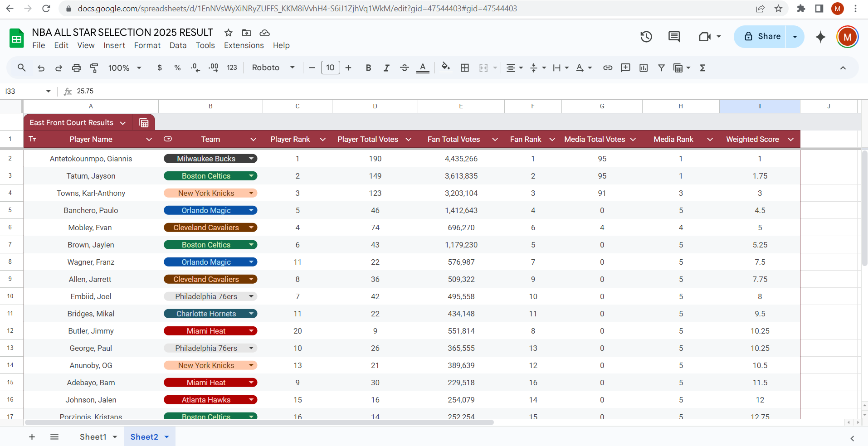Open East Front Court Results table menu
This screenshot has width=868, height=446.
pyautogui.click(x=123, y=123)
